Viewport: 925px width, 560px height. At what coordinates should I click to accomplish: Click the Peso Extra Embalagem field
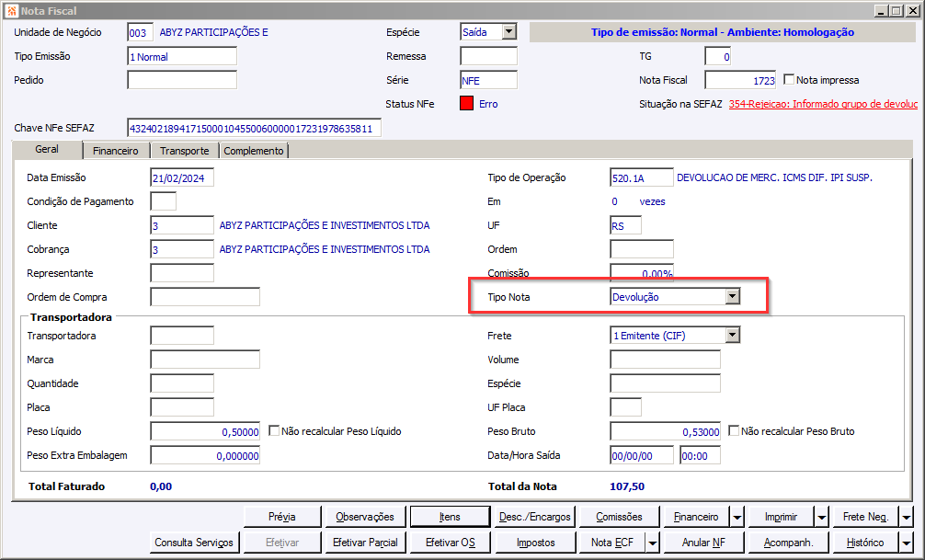205,455
